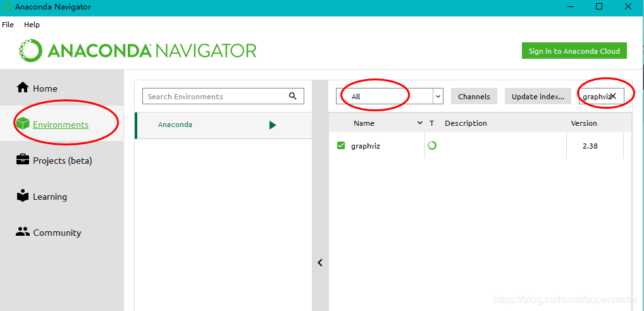Select the Anaconda environment
Viewport: 644px width, 311px height.
coord(223,125)
